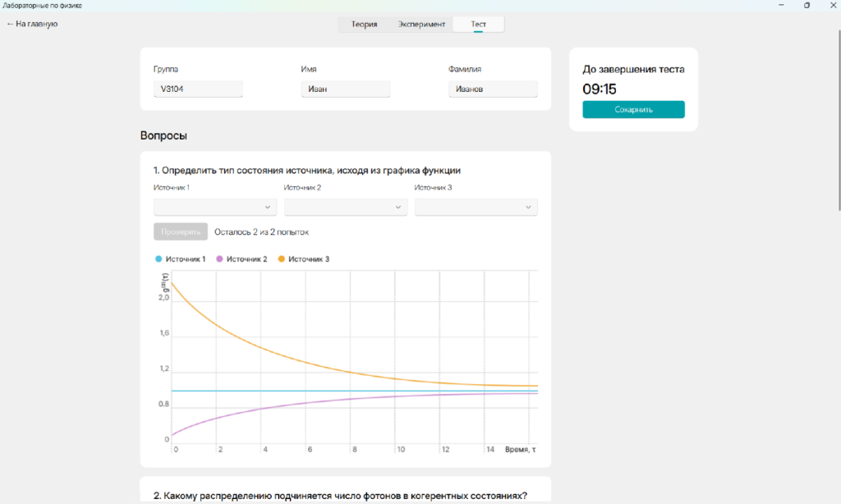This screenshot has height=504, width=841.
Task: Click the Группа field containing V3104
Action: [198, 89]
